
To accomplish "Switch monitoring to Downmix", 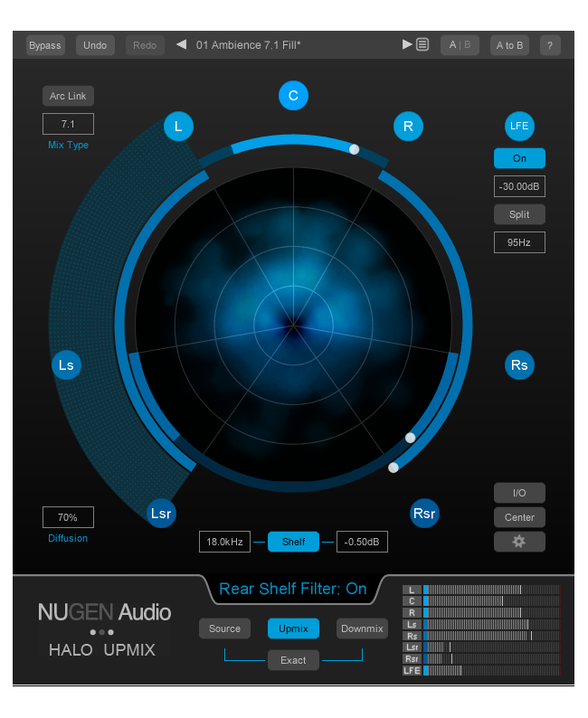I will point(362,628).
